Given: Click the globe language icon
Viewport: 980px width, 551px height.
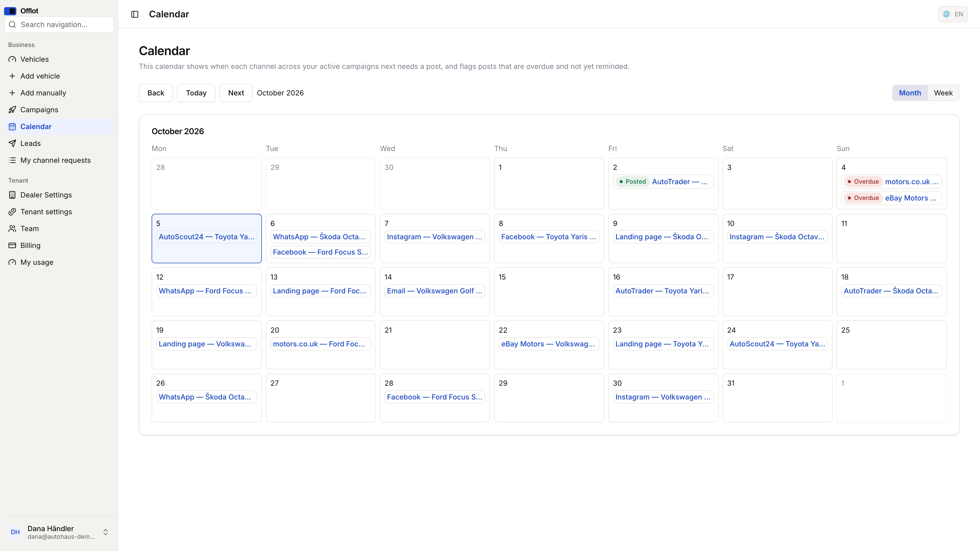Looking at the screenshot, I should point(946,14).
